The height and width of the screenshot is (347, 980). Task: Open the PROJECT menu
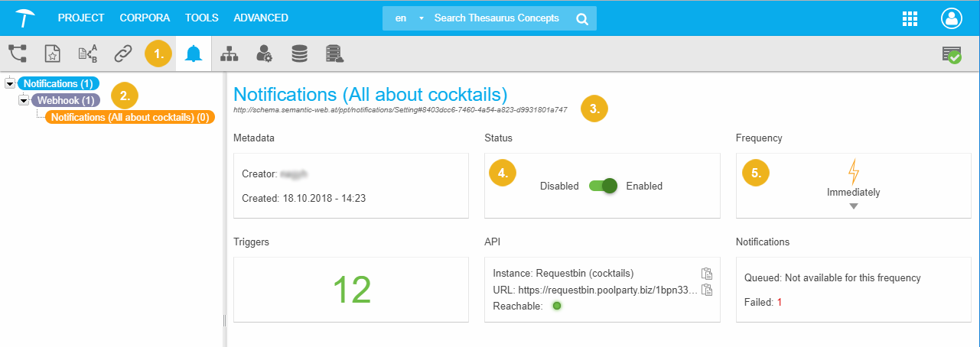point(81,18)
